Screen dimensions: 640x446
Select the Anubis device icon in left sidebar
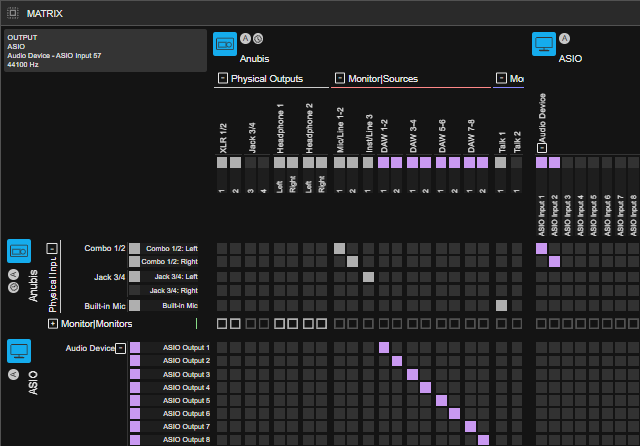point(19,251)
